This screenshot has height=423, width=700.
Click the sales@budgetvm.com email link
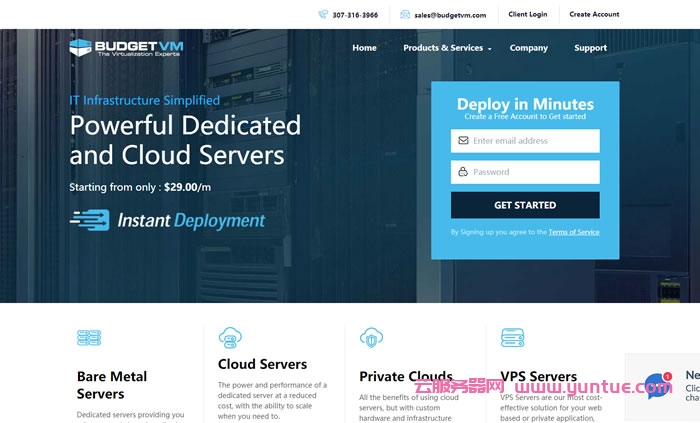[450, 15]
